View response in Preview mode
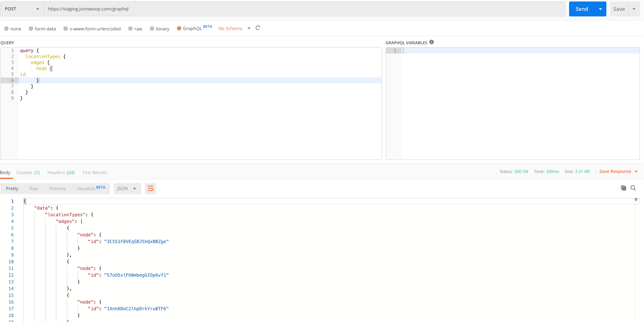The image size is (644, 322). pyautogui.click(x=58, y=188)
